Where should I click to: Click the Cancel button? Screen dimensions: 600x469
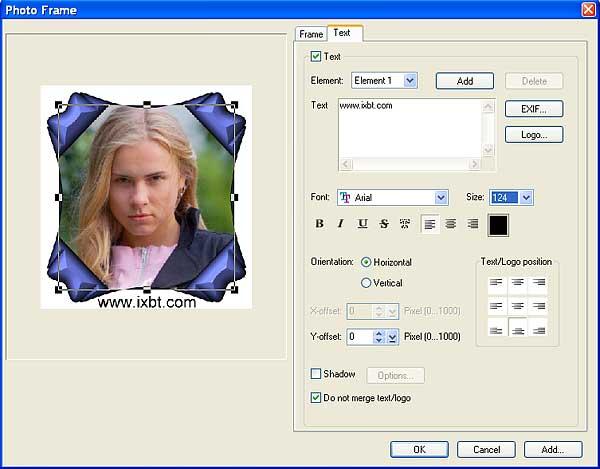tap(486, 449)
